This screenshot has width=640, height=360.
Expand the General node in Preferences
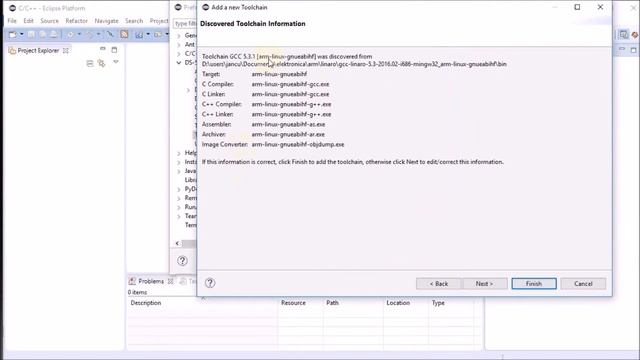tap(179, 36)
